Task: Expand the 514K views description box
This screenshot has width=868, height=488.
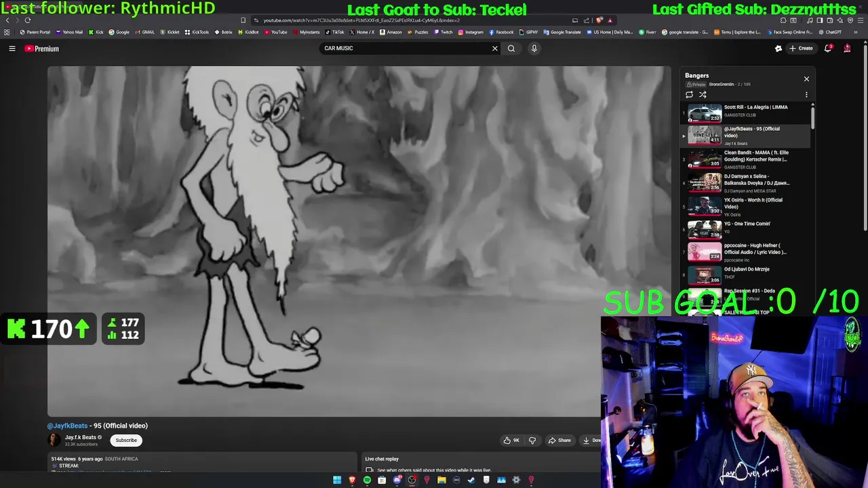Action: coord(201,462)
